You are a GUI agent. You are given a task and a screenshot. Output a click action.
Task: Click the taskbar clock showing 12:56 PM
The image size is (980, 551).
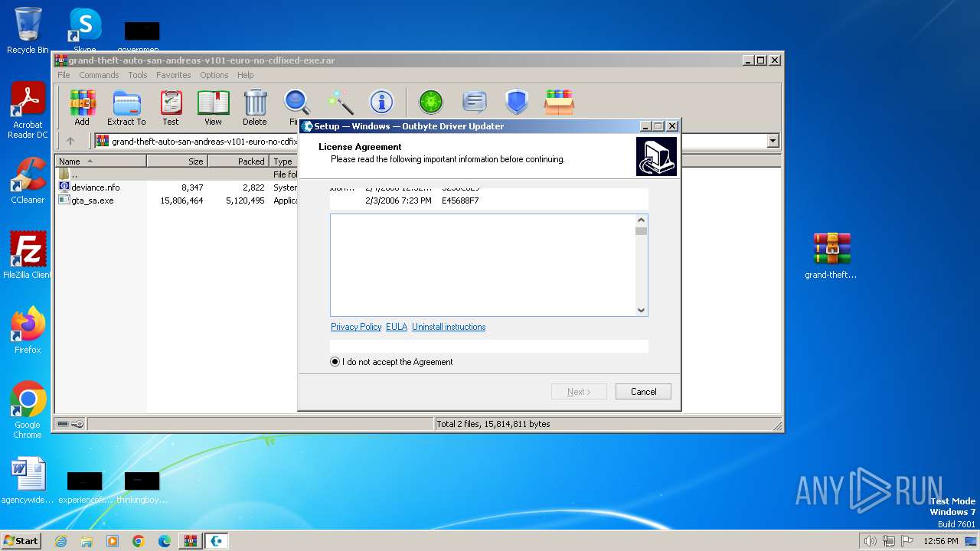point(941,541)
